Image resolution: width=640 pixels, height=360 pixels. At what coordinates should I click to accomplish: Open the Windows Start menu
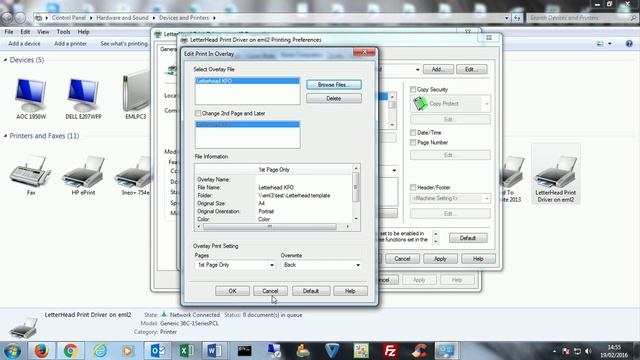(12, 351)
